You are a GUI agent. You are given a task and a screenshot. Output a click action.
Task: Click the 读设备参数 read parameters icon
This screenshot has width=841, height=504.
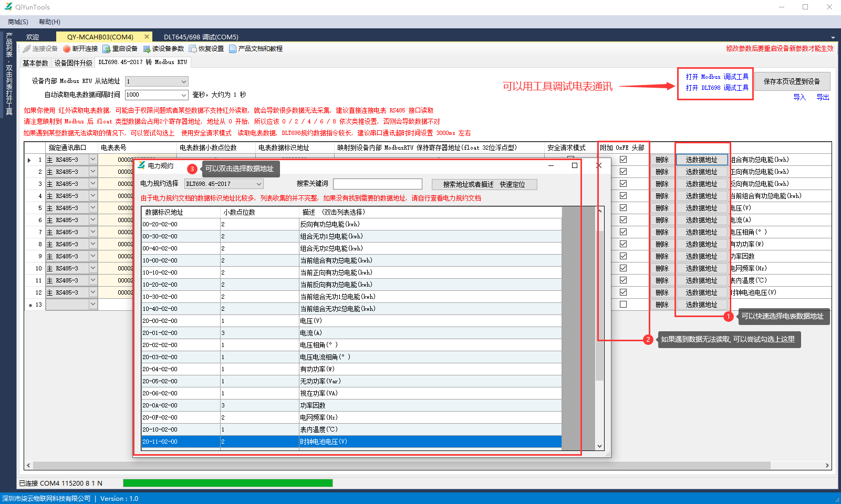pyautogui.click(x=147, y=49)
